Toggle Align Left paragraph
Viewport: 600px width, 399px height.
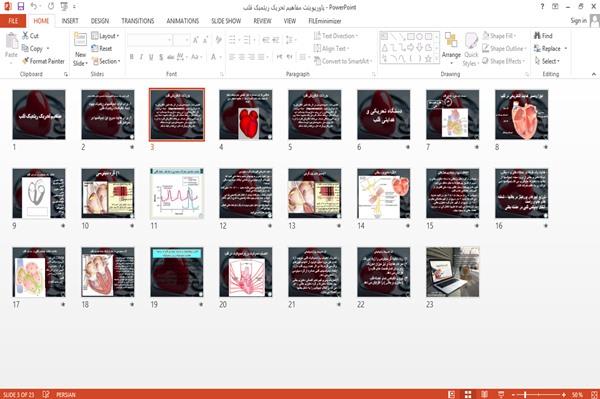click(232, 57)
